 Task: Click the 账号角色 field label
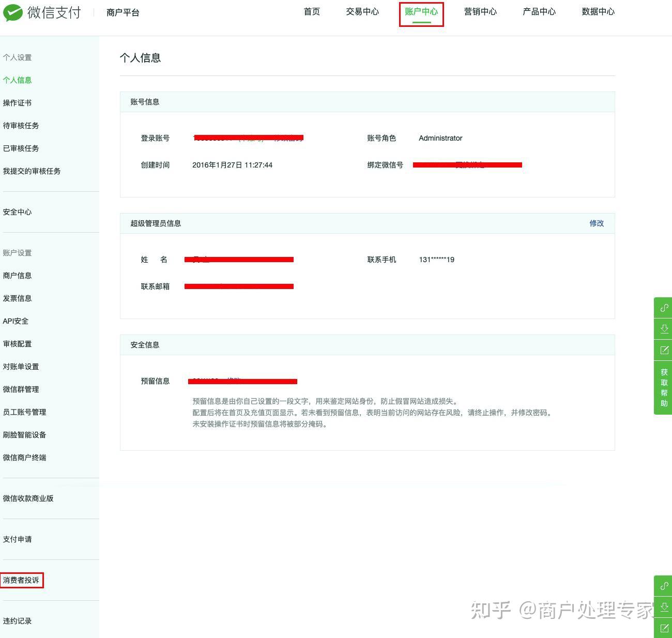tap(381, 138)
